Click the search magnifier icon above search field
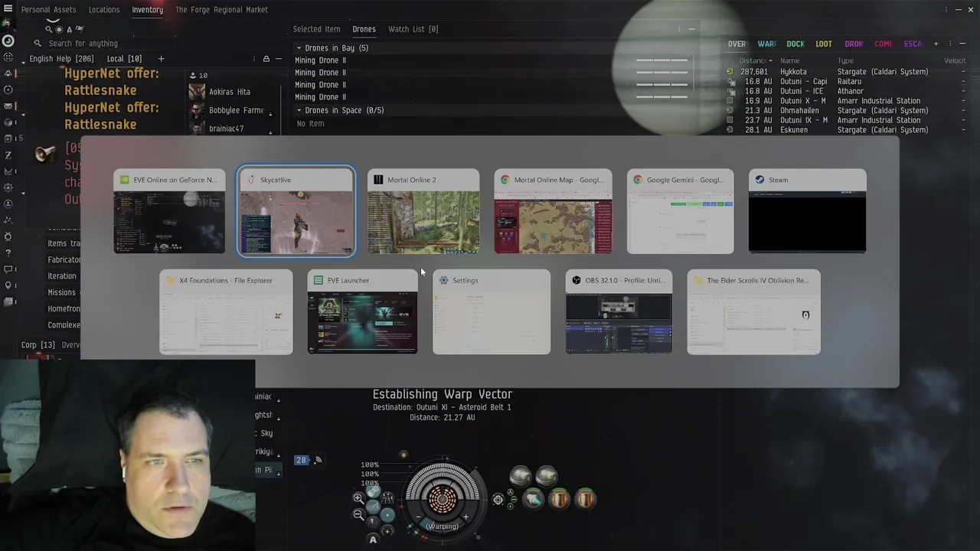 (x=48, y=29)
